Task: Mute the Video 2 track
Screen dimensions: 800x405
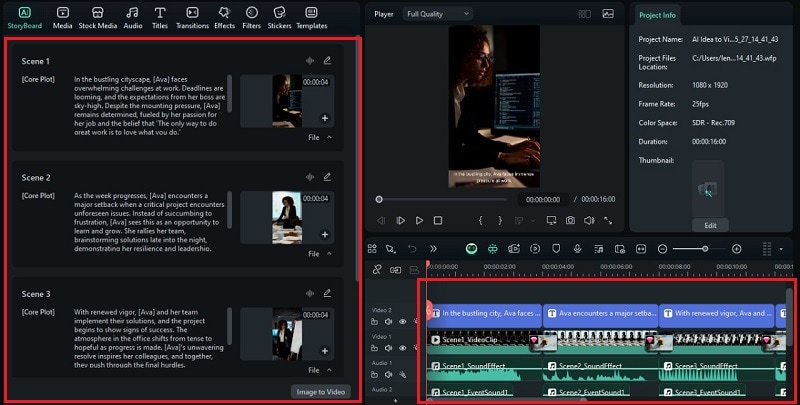Action: (x=388, y=321)
